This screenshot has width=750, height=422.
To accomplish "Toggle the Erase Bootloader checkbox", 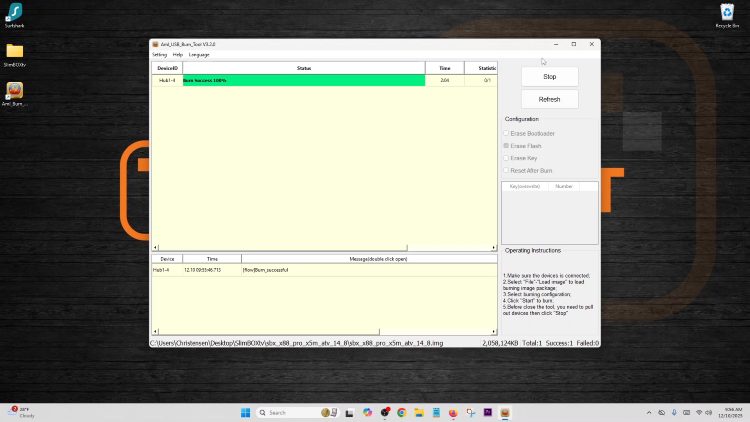I will (506, 133).
